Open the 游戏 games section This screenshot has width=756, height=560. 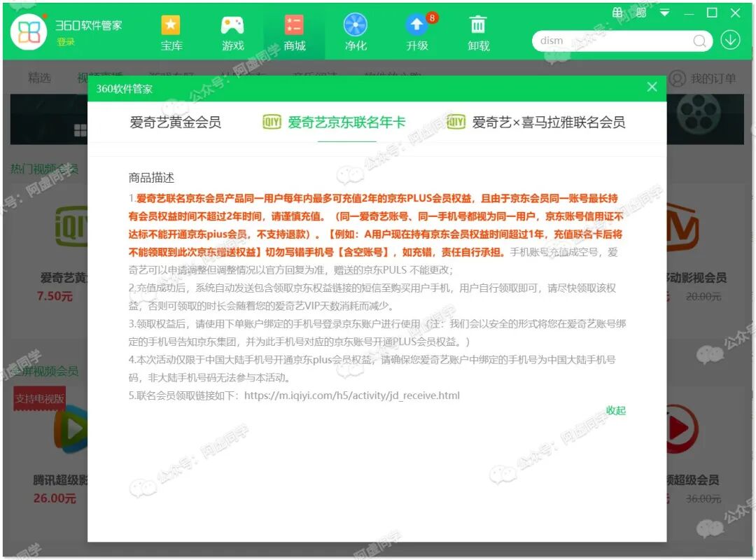(232, 33)
